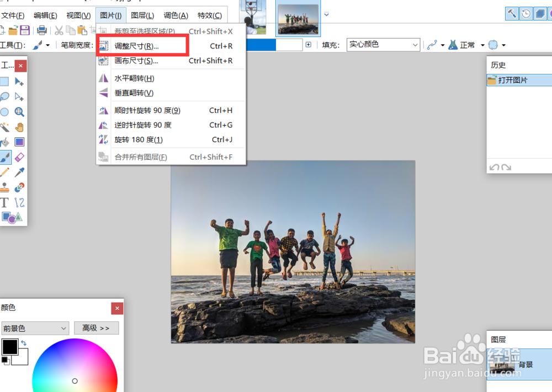Undo using the arrow in the History panel
Screen dimensions: 552x392
pyautogui.click(x=494, y=168)
